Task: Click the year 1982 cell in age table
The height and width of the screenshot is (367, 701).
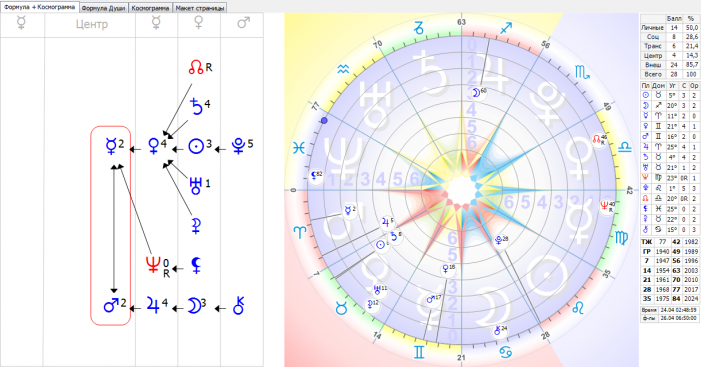Action: pos(691,242)
